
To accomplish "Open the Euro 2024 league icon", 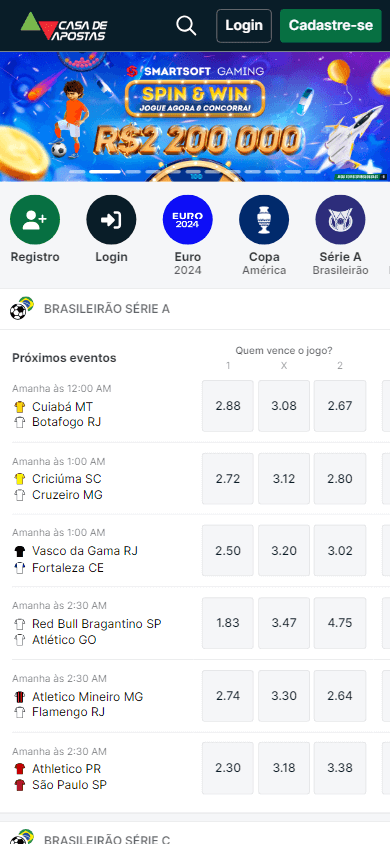I will click(x=188, y=220).
